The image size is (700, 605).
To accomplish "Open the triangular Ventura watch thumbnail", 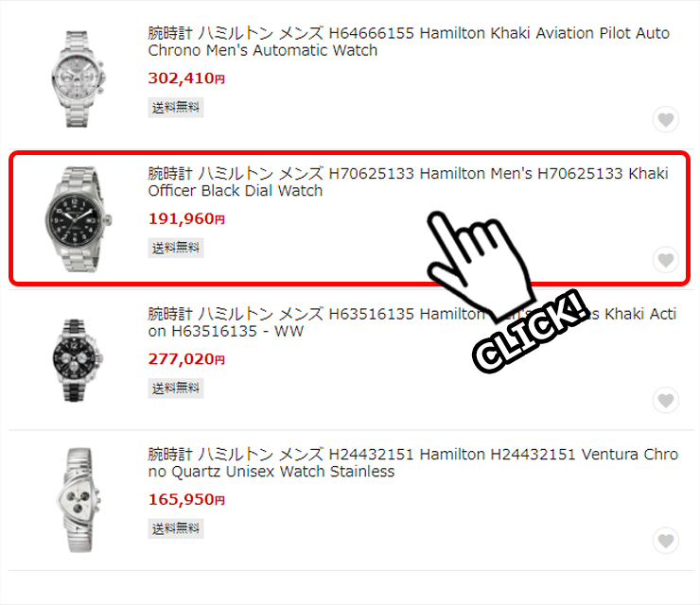I will [x=79, y=500].
